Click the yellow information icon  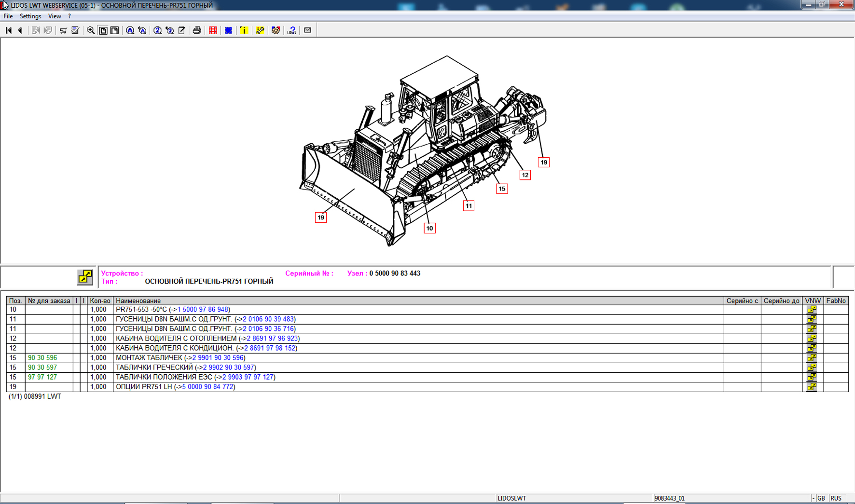pyautogui.click(x=244, y=30)
